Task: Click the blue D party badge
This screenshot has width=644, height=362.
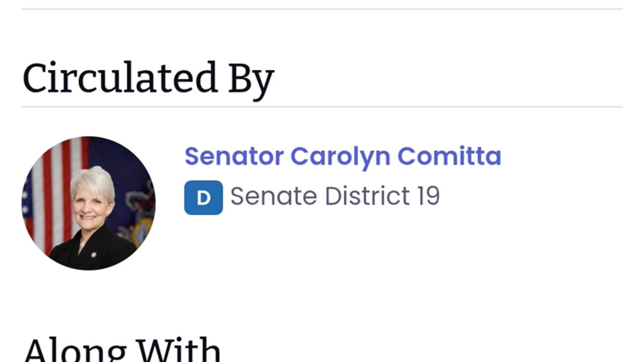Action: coord(203,198)
